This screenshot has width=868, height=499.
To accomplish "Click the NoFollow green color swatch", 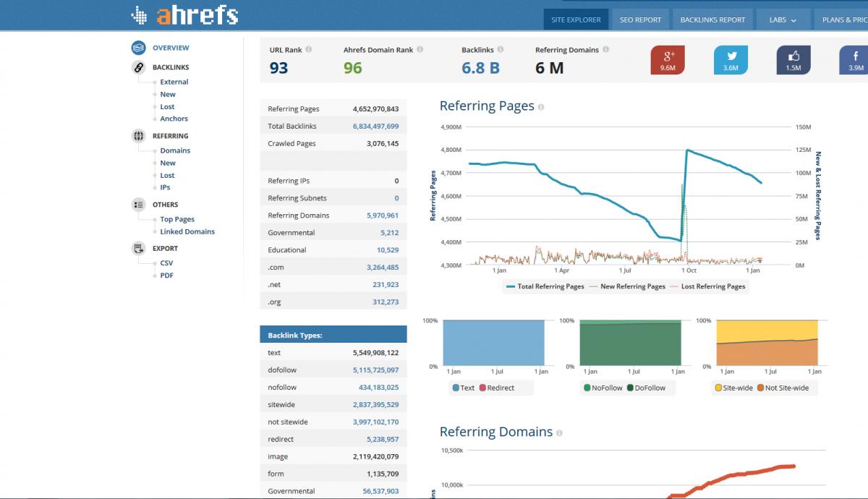I will click(587, 388).
